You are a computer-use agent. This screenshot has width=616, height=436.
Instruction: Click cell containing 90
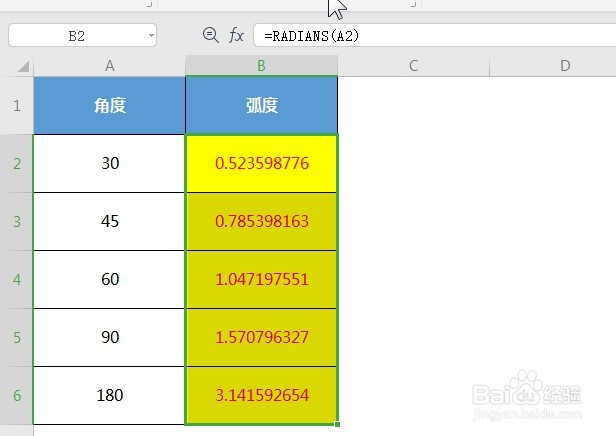tap(110, 337)
